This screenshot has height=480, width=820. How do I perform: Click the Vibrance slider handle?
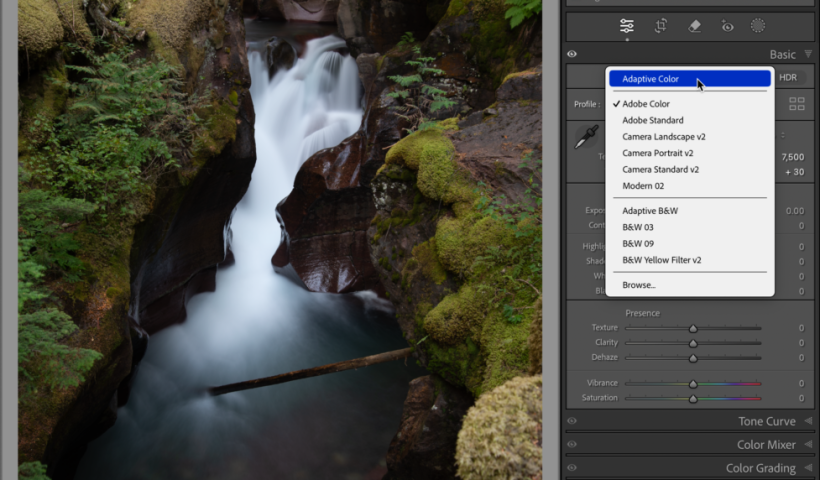point(693,384)
